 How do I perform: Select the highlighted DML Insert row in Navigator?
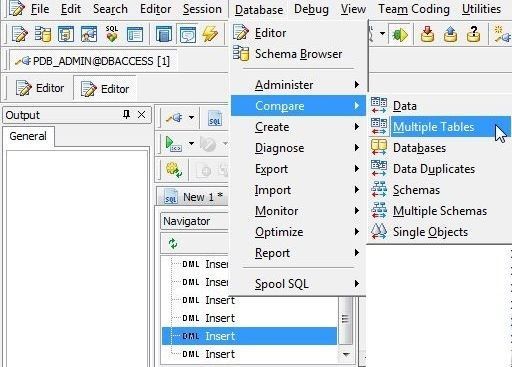pyautogui.click(x=249, y=336)
